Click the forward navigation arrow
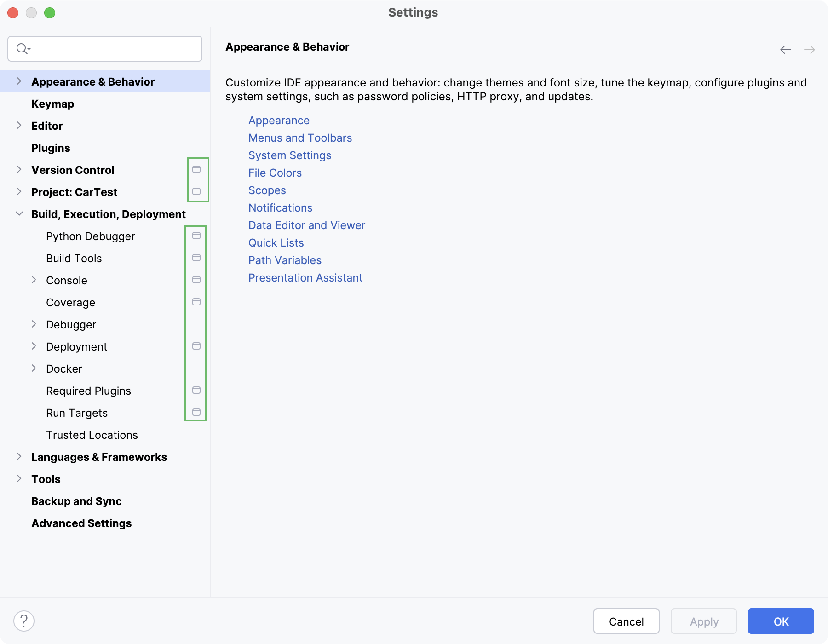828x644 pixels. click(810, 50)
